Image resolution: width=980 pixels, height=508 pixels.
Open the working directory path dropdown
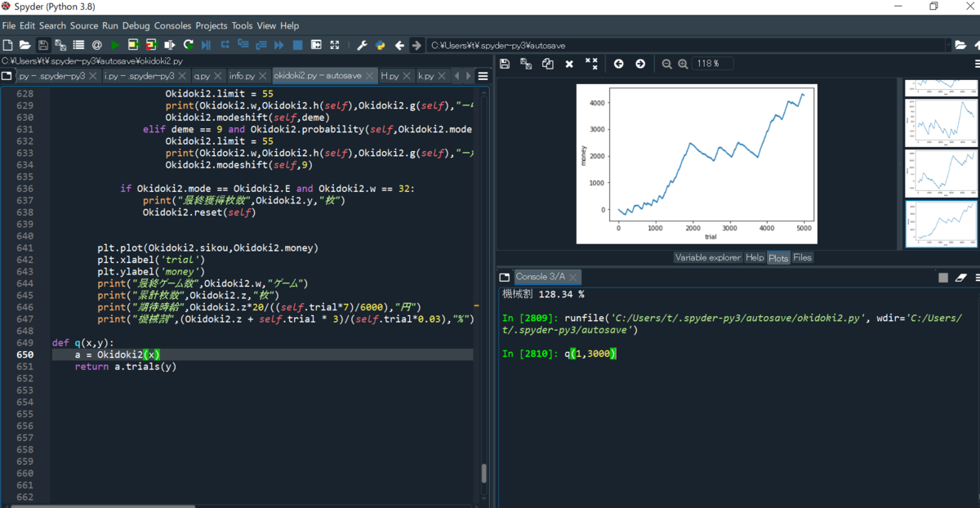pos(949,45)
